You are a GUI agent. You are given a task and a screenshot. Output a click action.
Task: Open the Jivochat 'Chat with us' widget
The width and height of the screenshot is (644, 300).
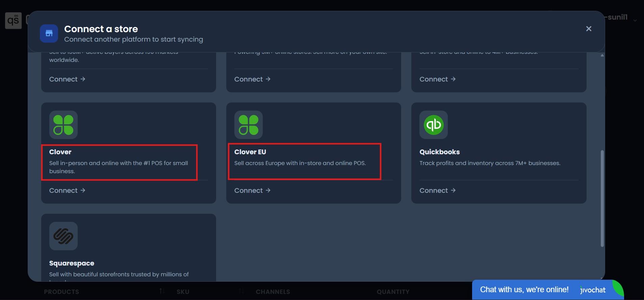point(548,290)
